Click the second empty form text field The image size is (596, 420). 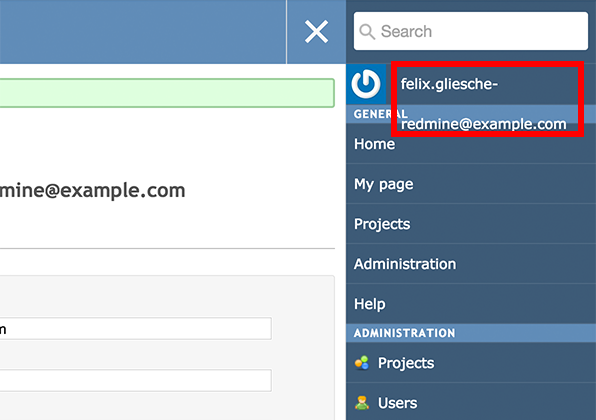point(136,380)
